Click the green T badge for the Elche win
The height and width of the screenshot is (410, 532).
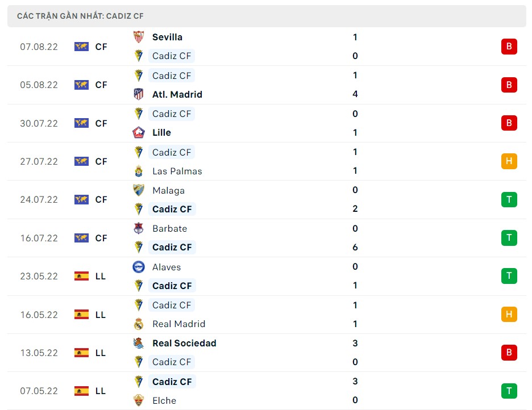tap(509, 391)
